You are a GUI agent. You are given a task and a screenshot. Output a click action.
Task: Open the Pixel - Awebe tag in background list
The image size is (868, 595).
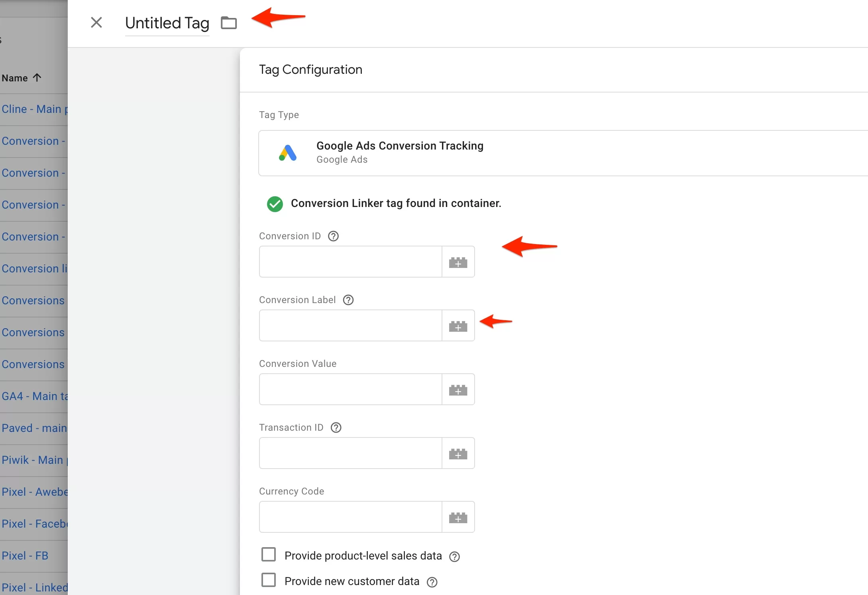tap(35, 492)
